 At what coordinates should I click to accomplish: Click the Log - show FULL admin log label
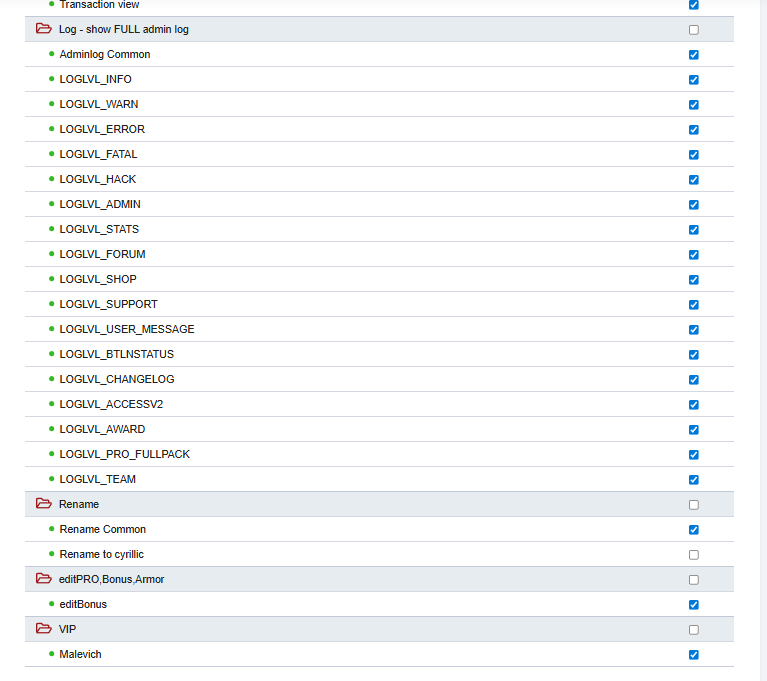(124, 29)
